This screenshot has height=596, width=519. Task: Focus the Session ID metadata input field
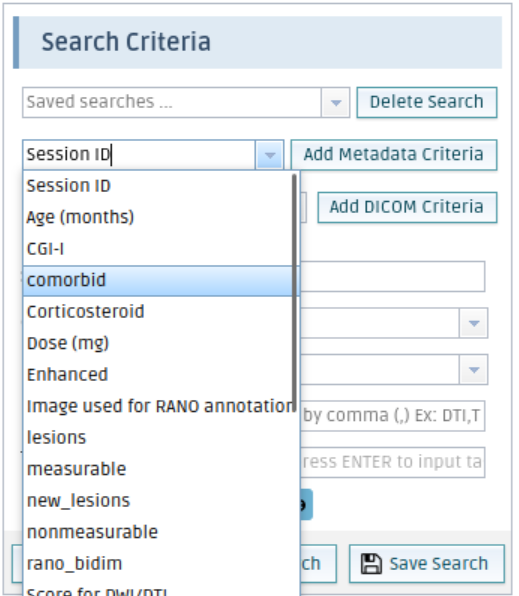point(139,155)
